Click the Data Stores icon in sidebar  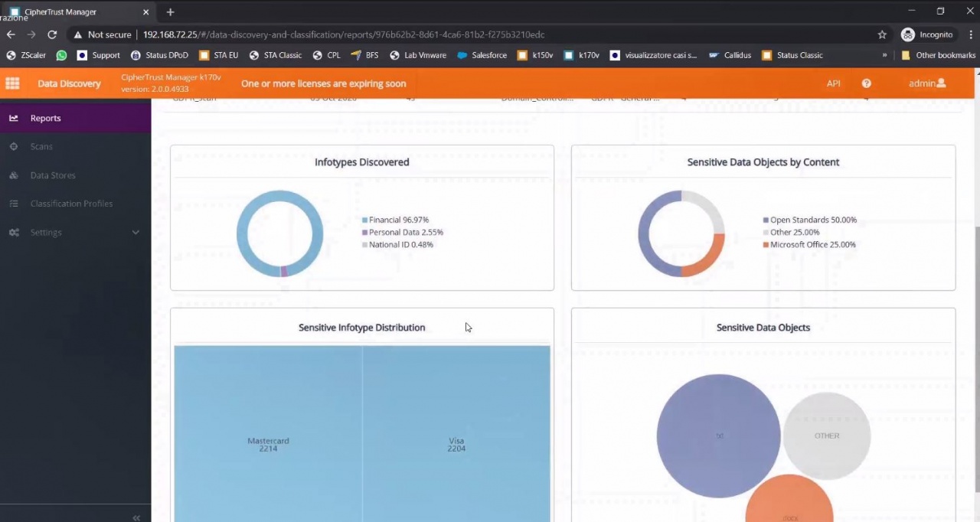coord(14,175)
